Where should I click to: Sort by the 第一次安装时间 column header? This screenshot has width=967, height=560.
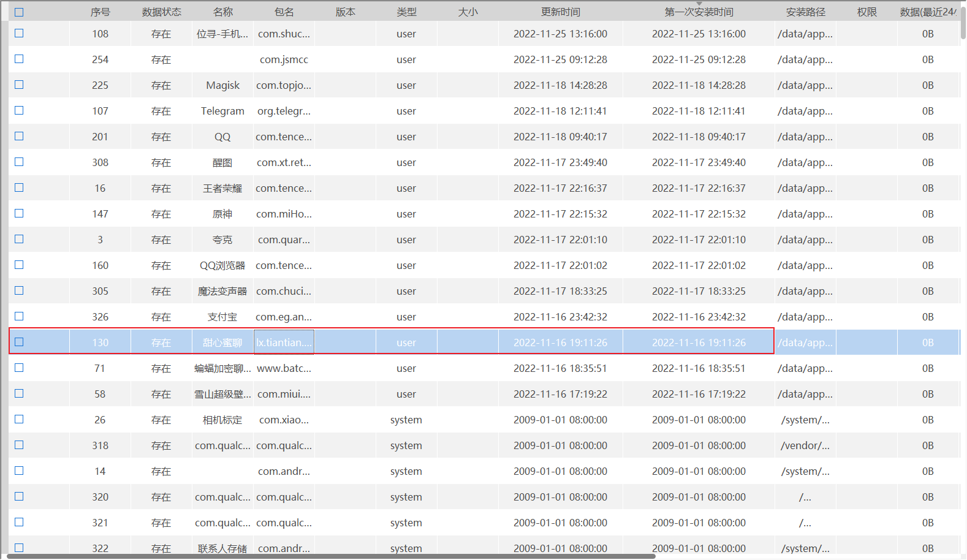click(699, 12)
